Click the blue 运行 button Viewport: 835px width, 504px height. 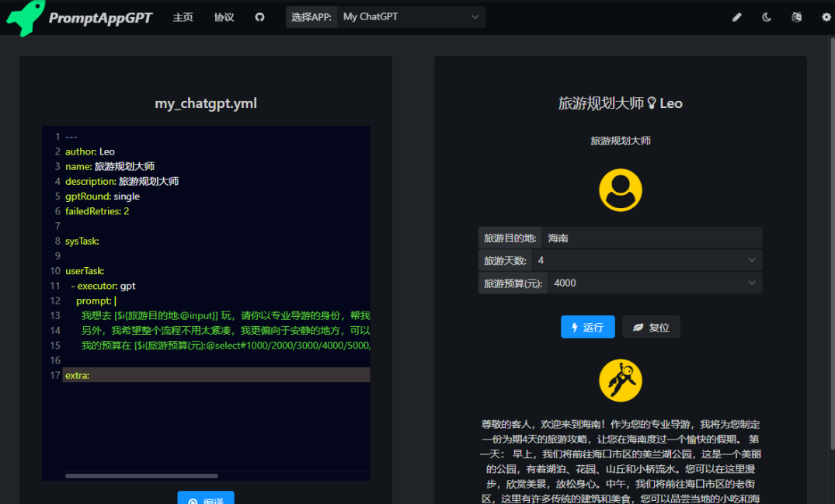[587, 327]
